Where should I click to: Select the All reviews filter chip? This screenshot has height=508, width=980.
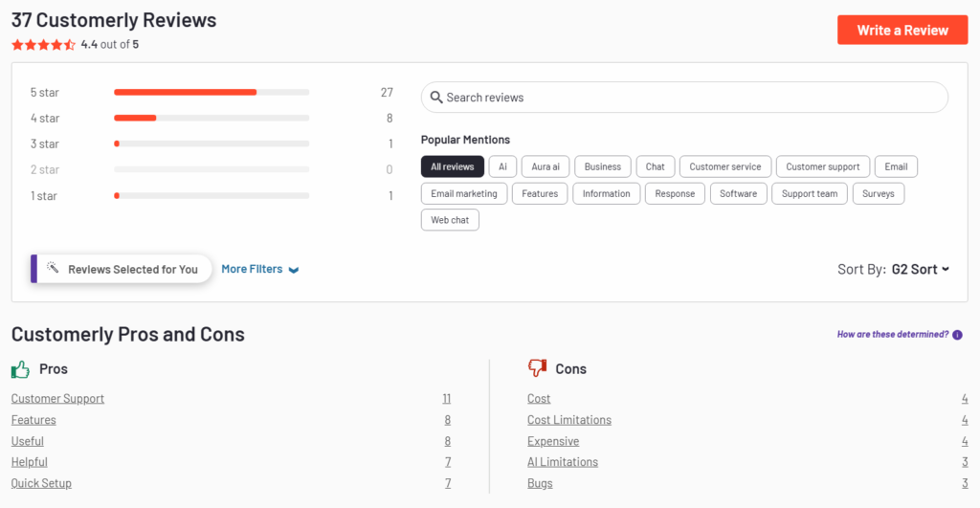(x=453, y=166)
